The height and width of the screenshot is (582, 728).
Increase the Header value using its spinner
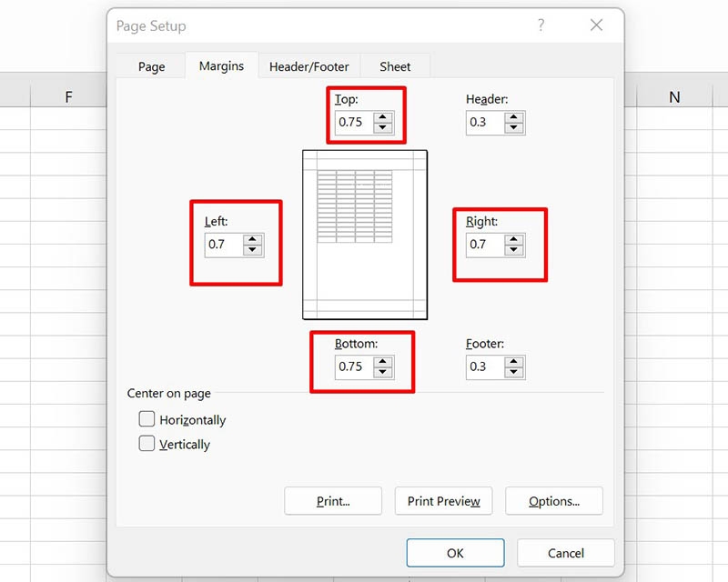click(x=512, y=118)
